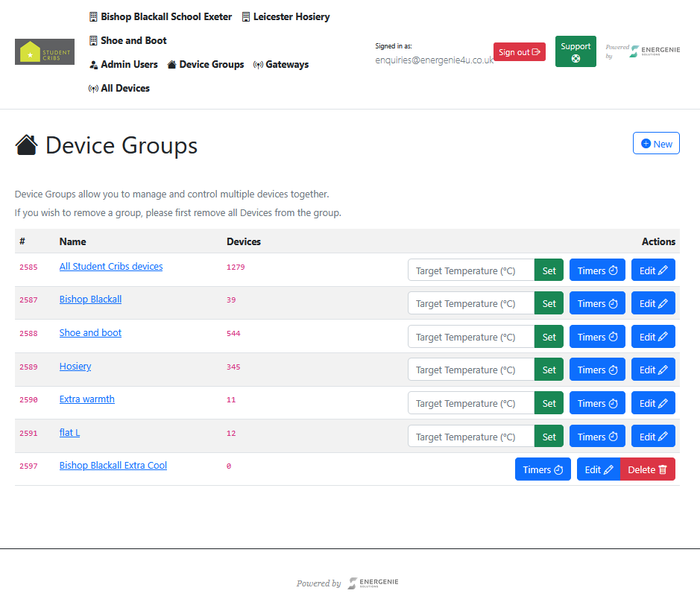The width and height of the screenshot is (700, 608).
Task: Focus target temperature field for flat L
Action: coord(471,437)
